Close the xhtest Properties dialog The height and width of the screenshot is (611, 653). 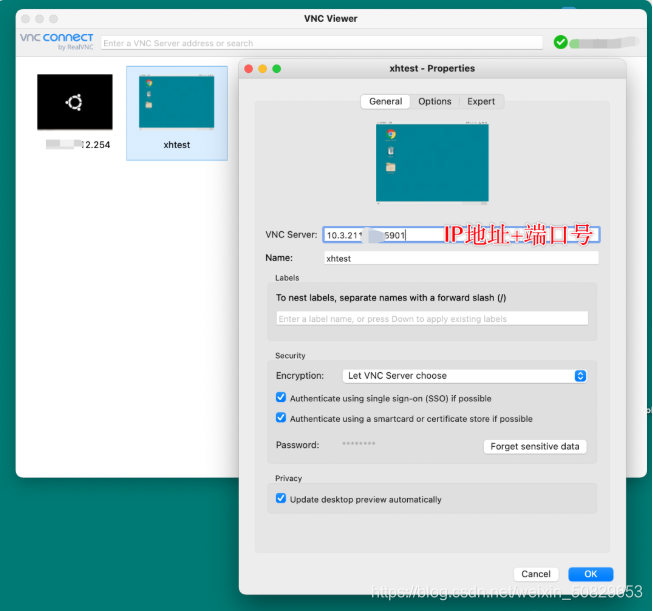[249, 69]
